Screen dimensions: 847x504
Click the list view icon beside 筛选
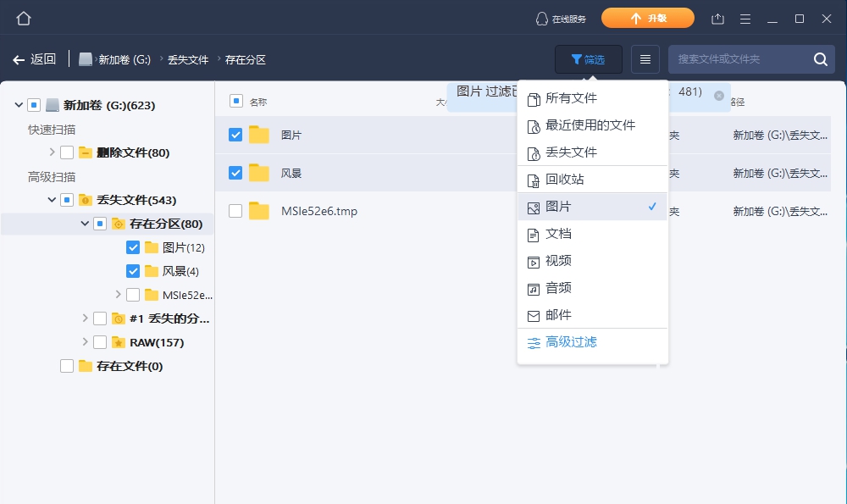point(645,58)
